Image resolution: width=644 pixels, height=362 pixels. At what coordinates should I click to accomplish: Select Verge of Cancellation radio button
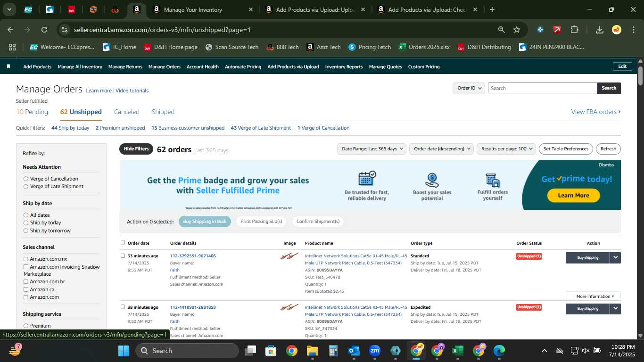click(26, 179)
